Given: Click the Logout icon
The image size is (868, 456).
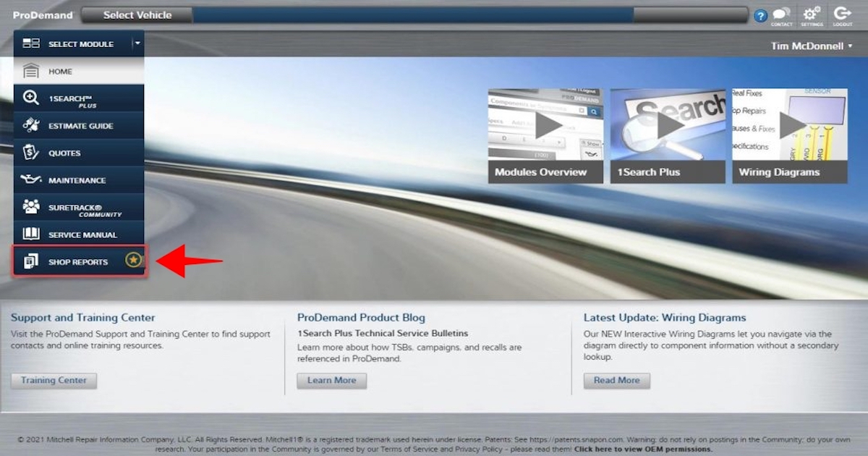Looking at the screenshot, I should click(842, 14).
